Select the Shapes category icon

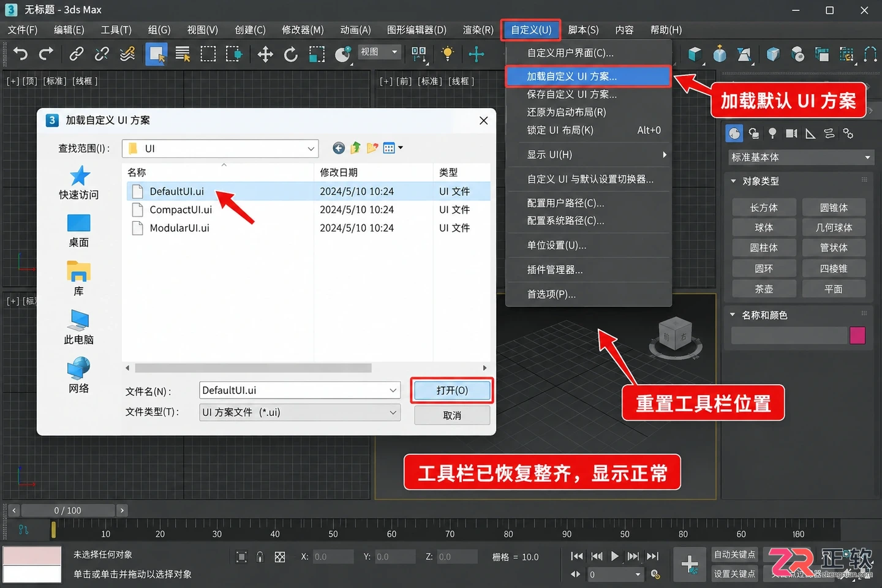(753, 133)
